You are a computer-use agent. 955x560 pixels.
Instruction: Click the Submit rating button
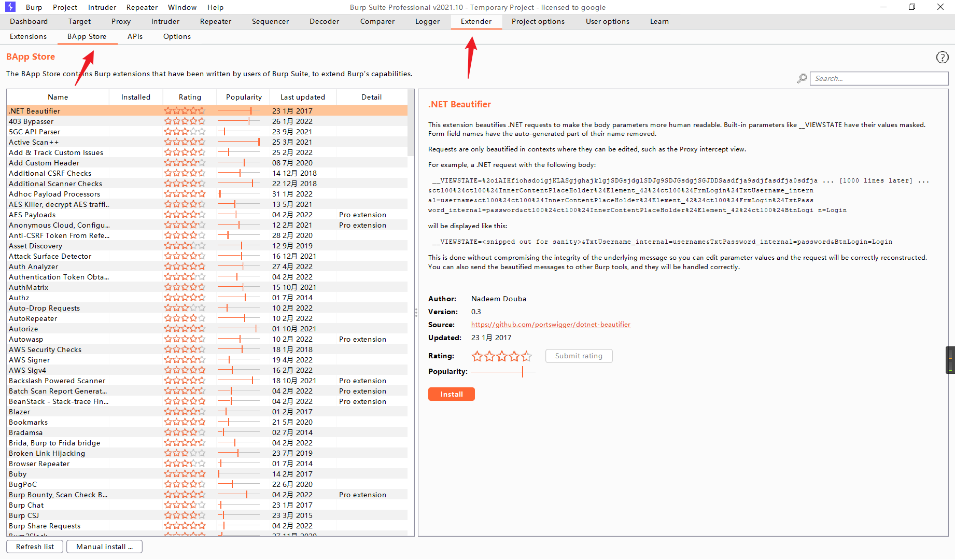tap(579, 356)
